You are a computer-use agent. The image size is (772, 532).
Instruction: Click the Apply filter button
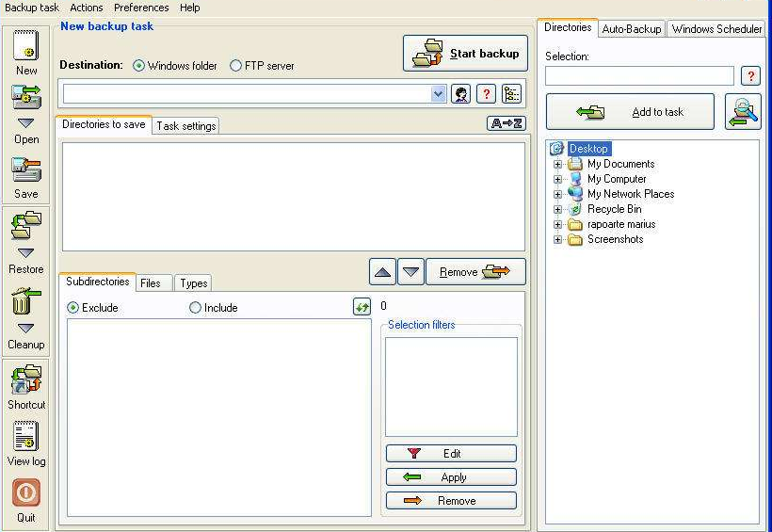[451, 476]
